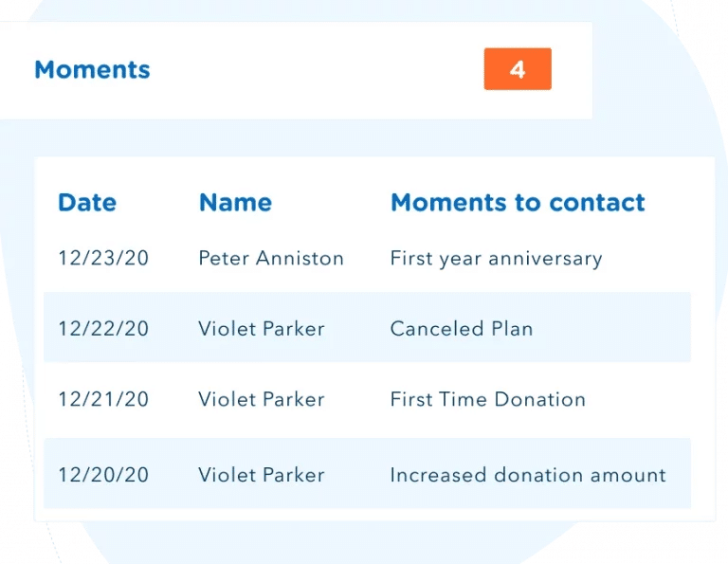Click the orange 4 count badge

coord(518,69)
